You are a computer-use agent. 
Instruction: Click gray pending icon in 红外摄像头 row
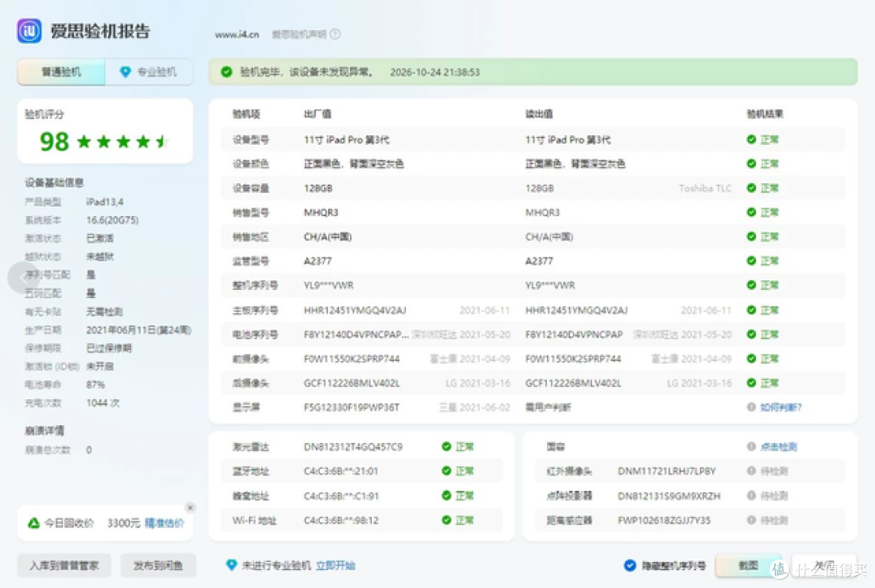[751, 471]
